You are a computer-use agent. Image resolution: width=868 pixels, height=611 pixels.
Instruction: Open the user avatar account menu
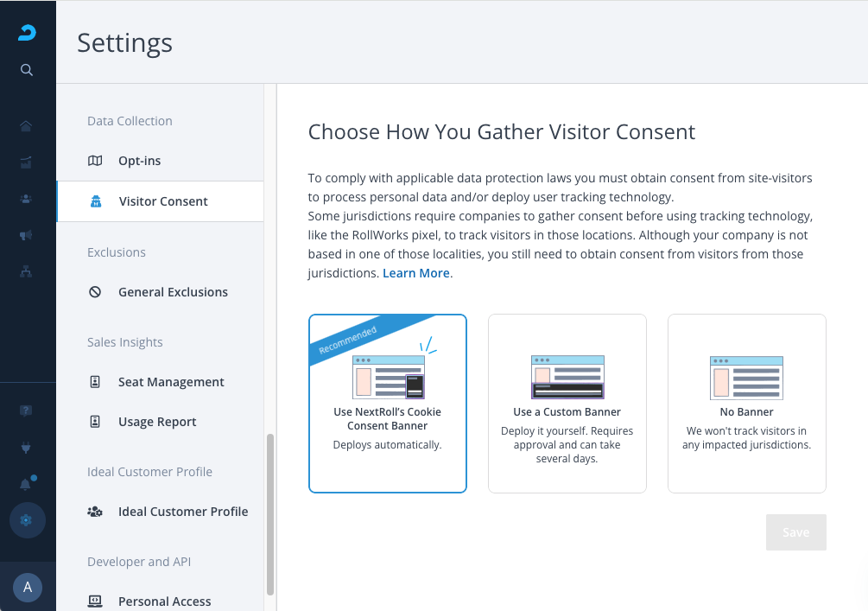[28, 588]
